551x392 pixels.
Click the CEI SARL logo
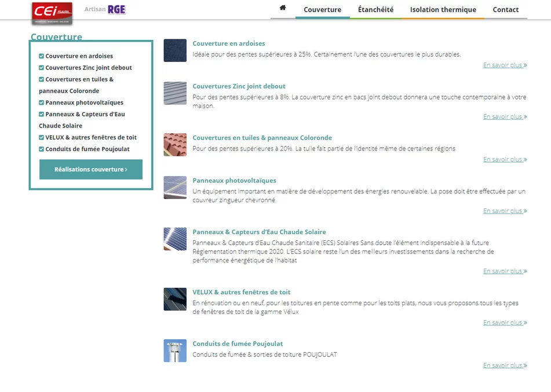[52, 13]
